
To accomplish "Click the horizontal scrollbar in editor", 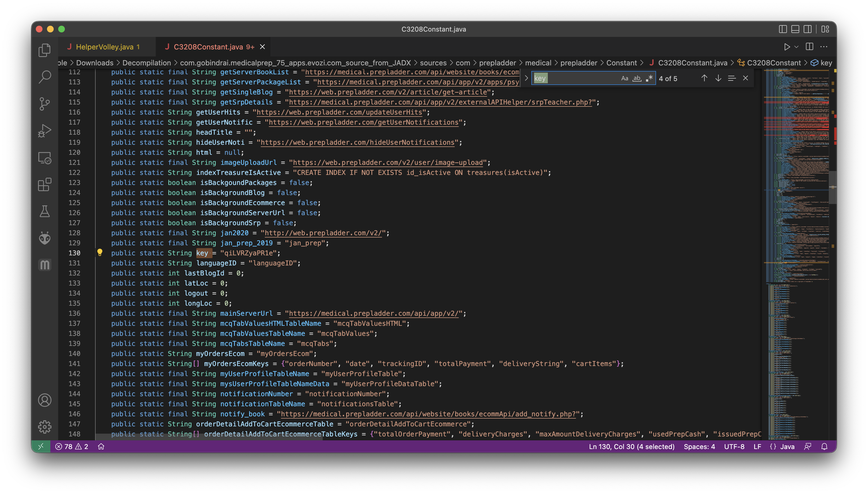I will [209, 437].
